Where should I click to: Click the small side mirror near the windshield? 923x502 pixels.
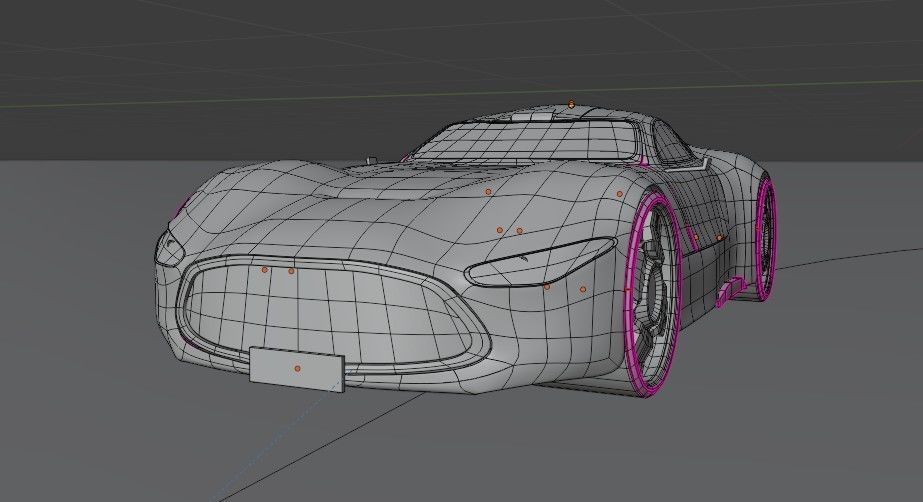pyautogui.click(x=371, y=160)
